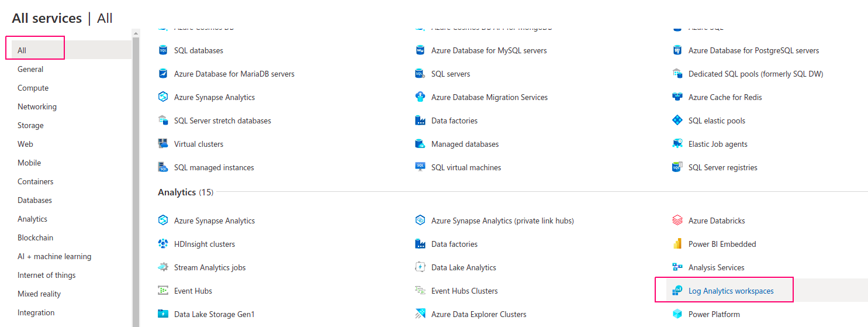Select the SQL Server registries icon
Image resolution: width=868 pixels, height=327 pixels.
[677, 167]
